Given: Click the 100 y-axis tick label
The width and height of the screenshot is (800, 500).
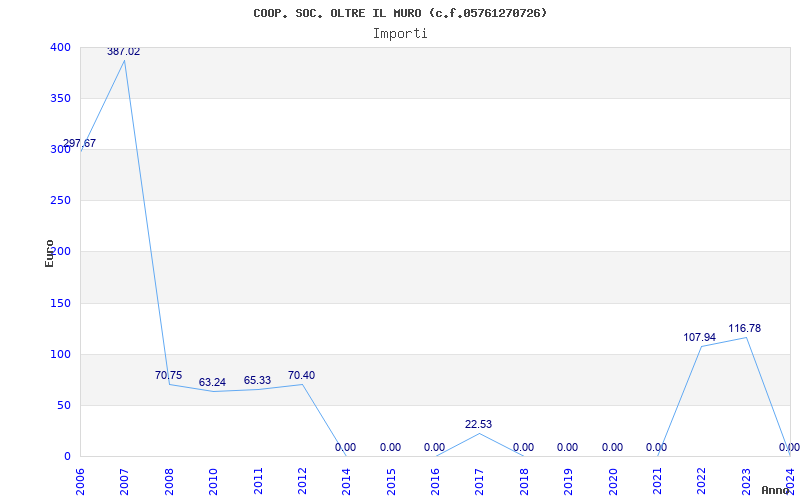Looking at the screenshot, I should coord(60,355).
